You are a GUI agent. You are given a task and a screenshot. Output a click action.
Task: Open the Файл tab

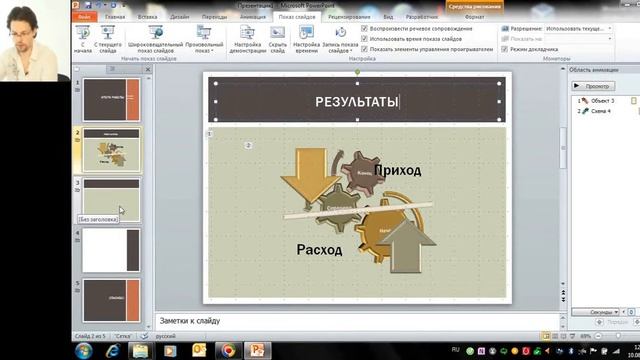[85, 17]
